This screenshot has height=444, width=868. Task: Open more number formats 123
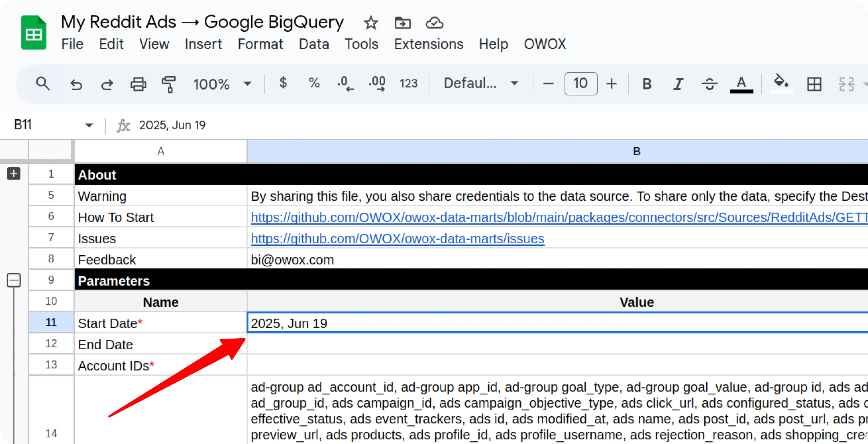coord(408,83)
